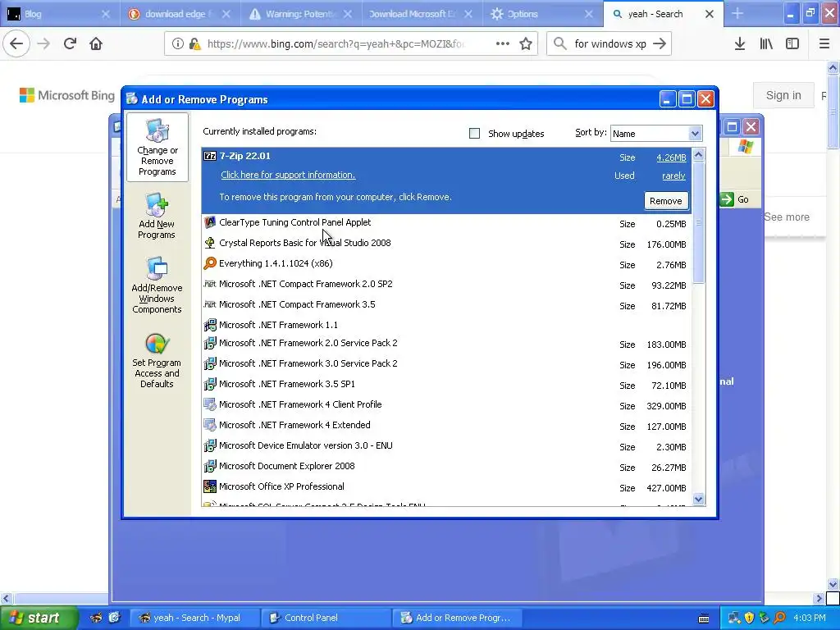The width and height of the screenshot is (840, 630).
Task: Click the ClearType Tuning applet icon
Action: (210, 222)
